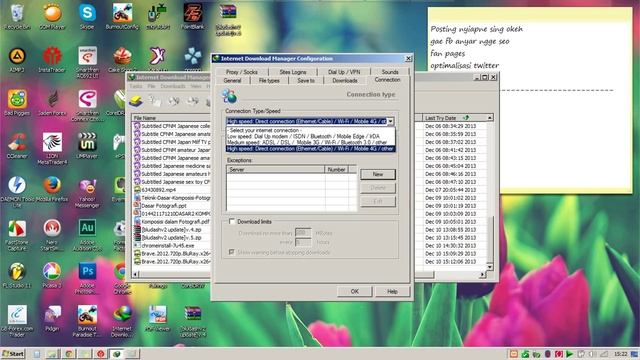Open the File types tab

coord(269,80)
